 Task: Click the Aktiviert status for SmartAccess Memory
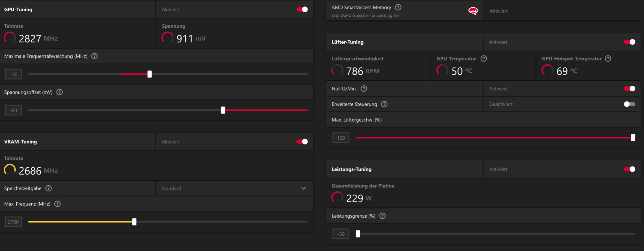[x=498, y=11]
